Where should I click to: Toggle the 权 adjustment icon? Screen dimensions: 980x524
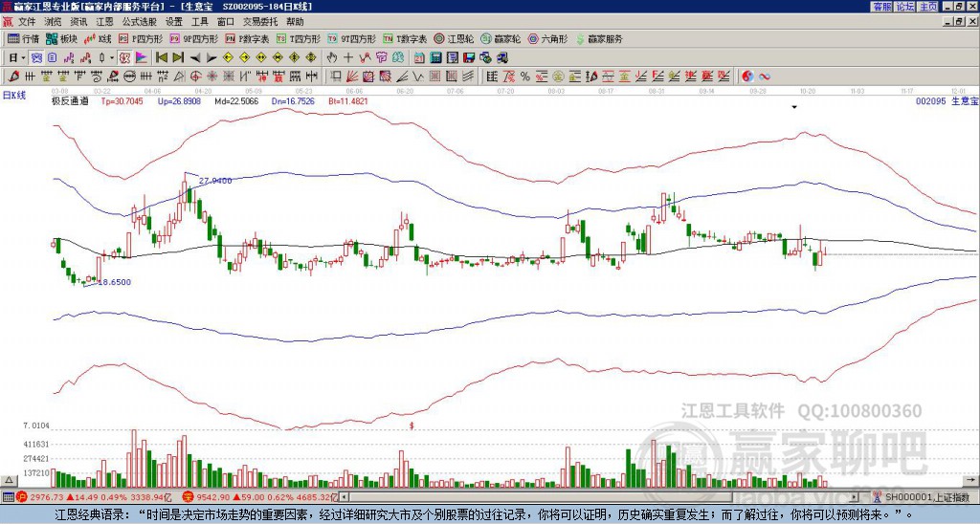click(x=124, y=58)
